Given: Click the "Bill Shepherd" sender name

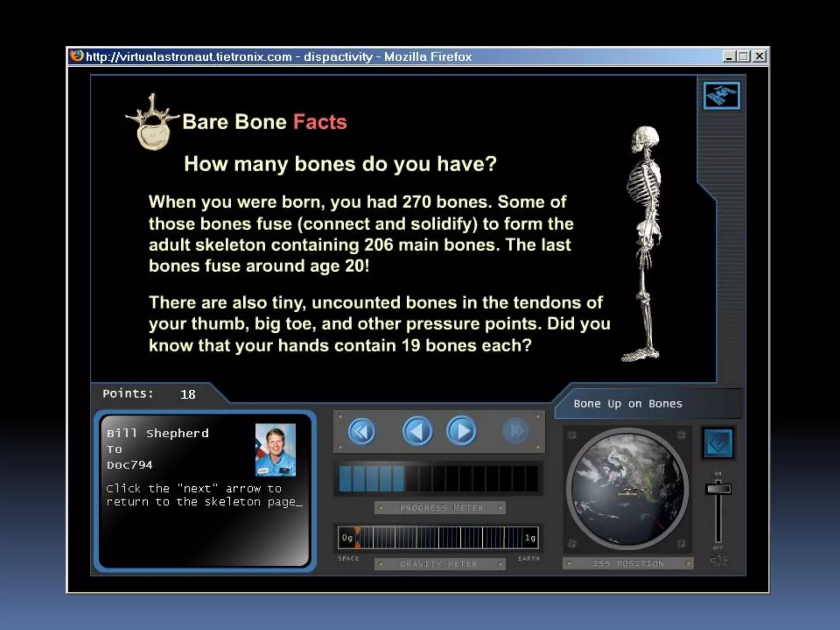Looking at the screenshot, I should (157, 433).
